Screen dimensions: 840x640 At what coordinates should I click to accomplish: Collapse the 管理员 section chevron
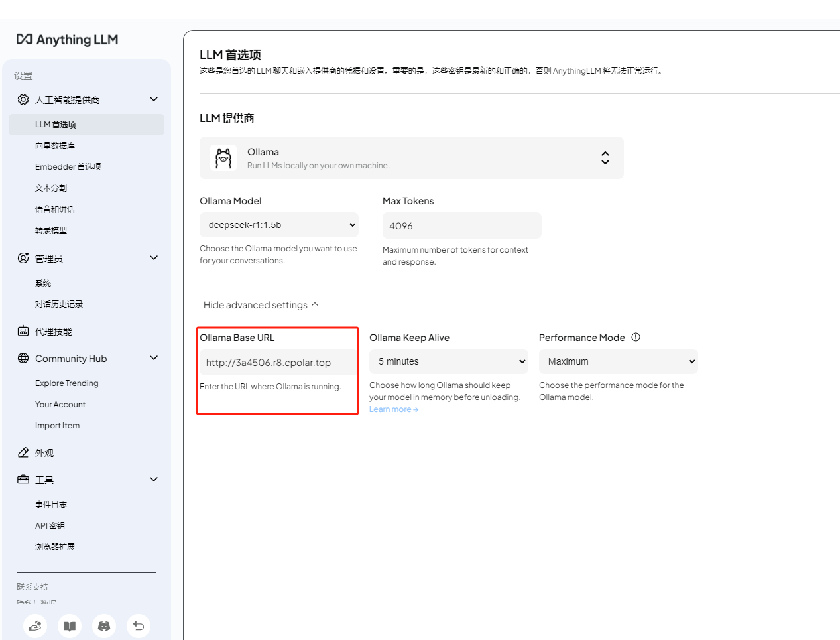tap(154, 258)
